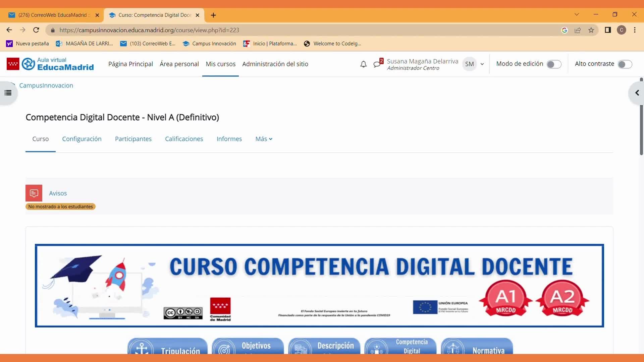Expand the right block drawer chevron
Image resolution: width=644 pixels, height=362 pixels.
click(637, 93)
